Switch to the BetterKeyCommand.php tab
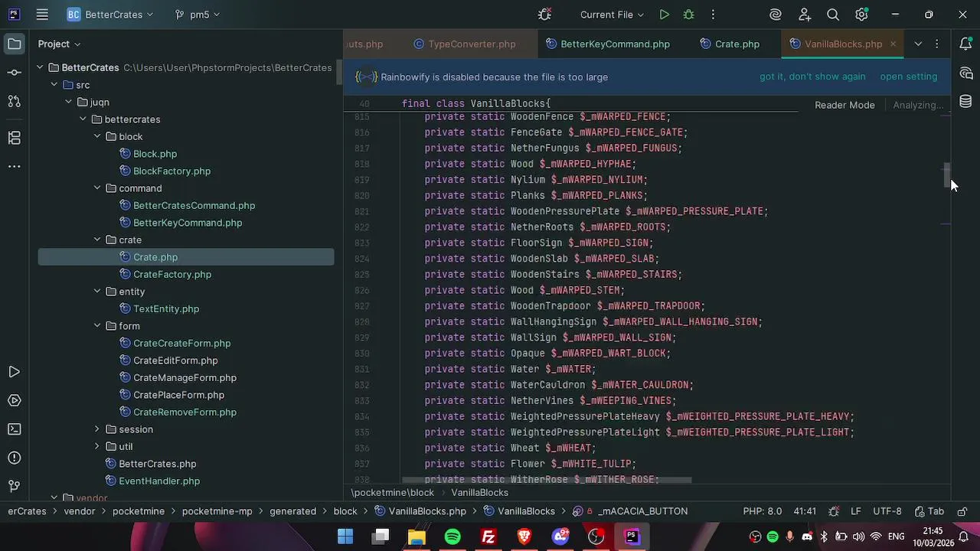The image size is (980, 551). tap(608, 44)
